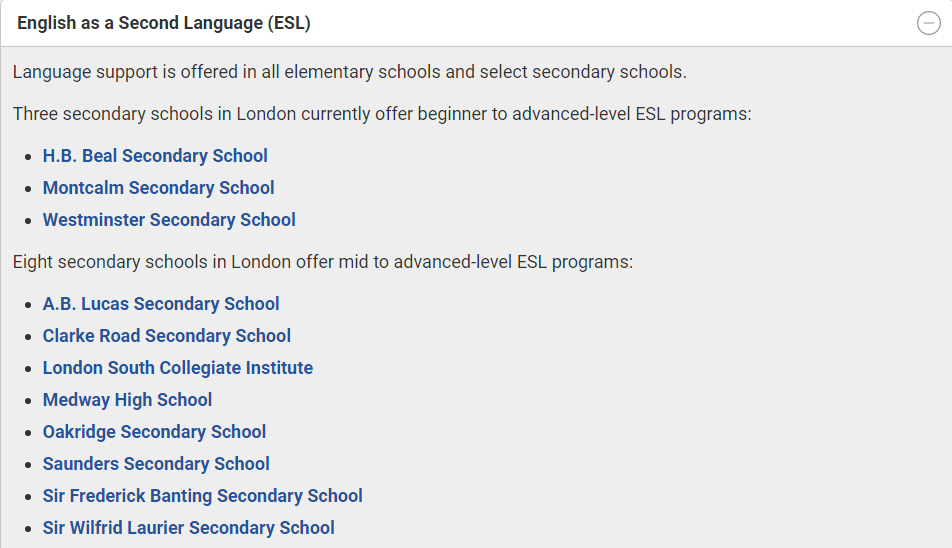The height and width of the screenshot is (548, 952).
Task: Visit the Westminster Secondary School page
Action: [x=169, y=220]
